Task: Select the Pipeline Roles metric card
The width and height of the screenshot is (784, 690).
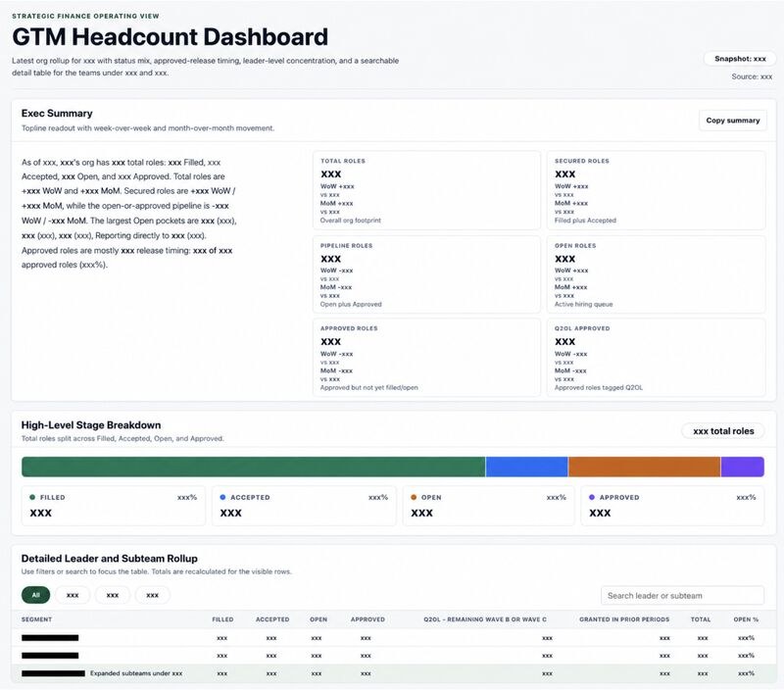Action: click(x=426, y=274)
